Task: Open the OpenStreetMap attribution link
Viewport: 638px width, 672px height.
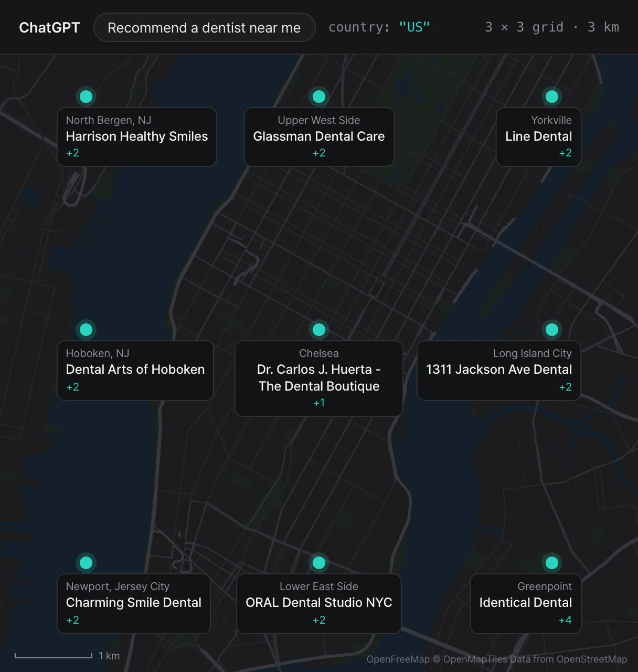Action: pos(592,659)
